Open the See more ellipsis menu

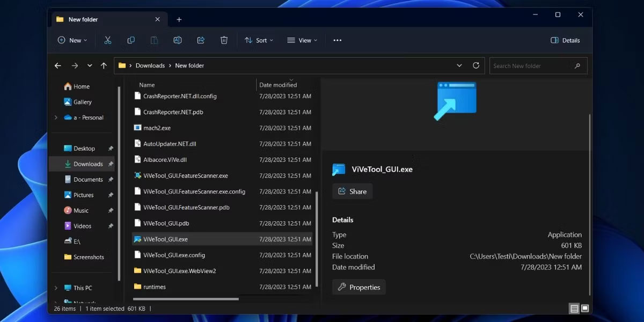coord(338,40)
